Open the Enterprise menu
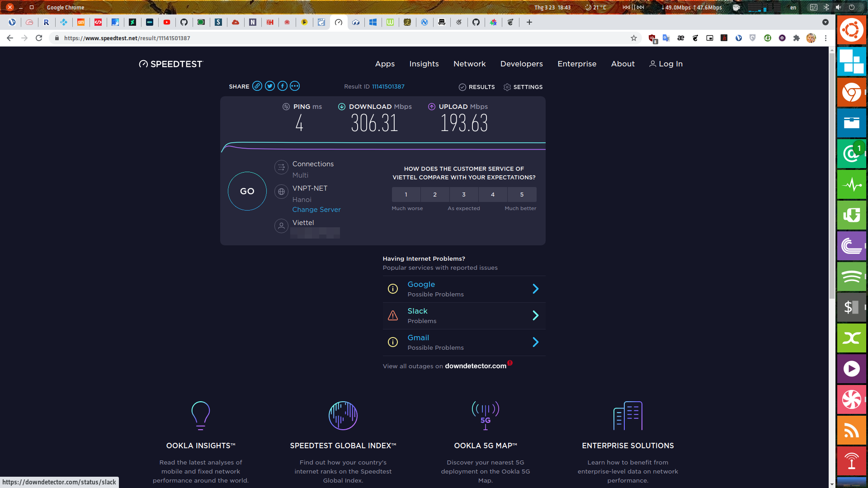The image size is (868, 488). 577,64
